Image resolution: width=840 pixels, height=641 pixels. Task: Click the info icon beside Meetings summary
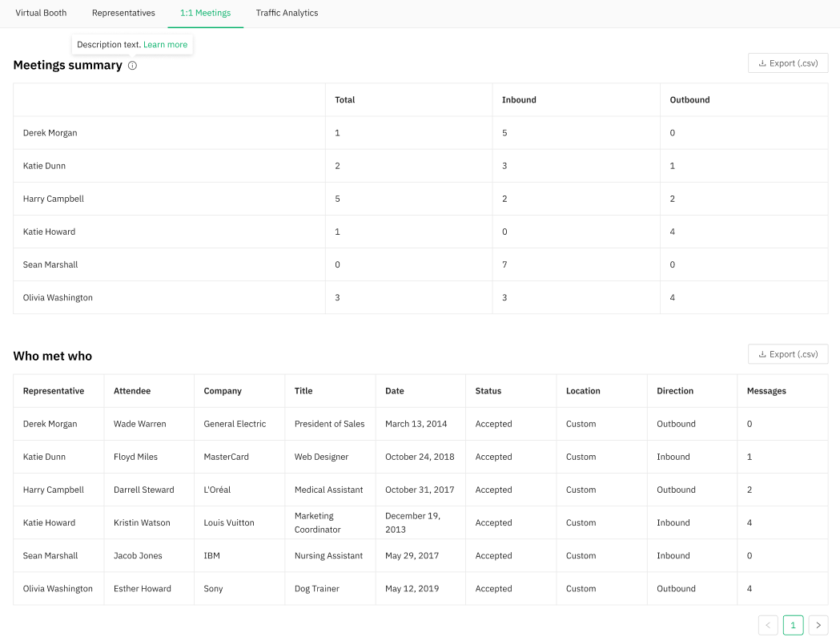pyautogui.click(x=132, y=66)
